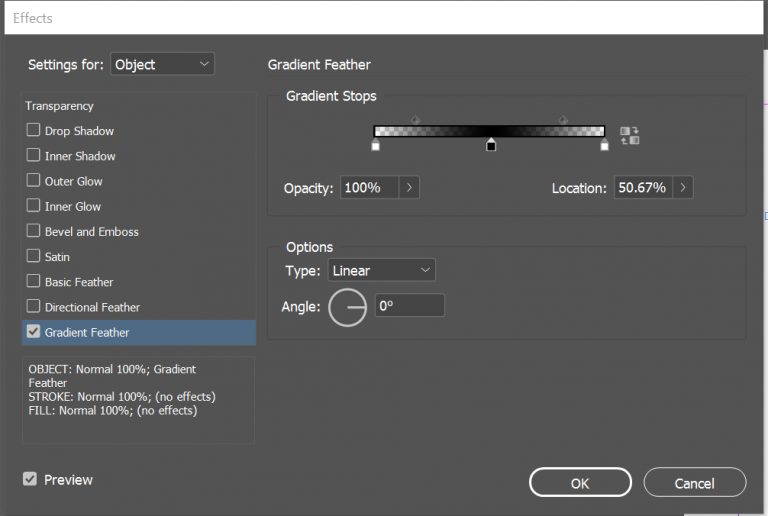768x516 pixels.
Task: Click the Reverse Gradient icon
Action: point(629,135)
